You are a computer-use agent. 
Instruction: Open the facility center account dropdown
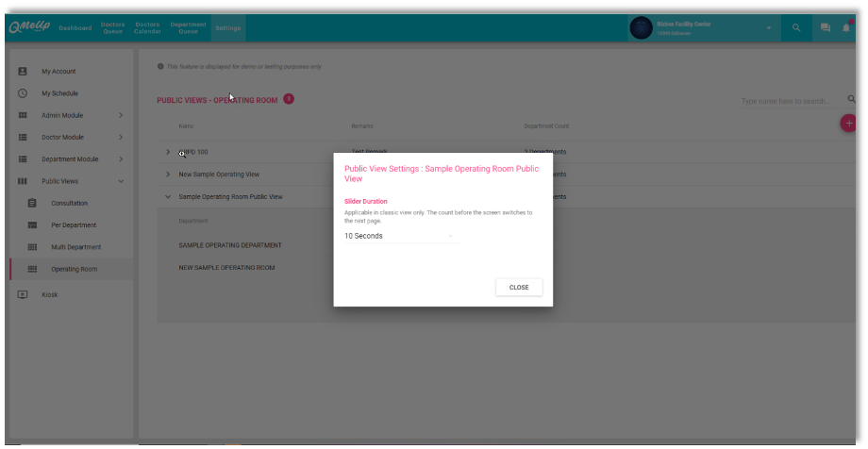pyautogui.click(x=768, y=28)
